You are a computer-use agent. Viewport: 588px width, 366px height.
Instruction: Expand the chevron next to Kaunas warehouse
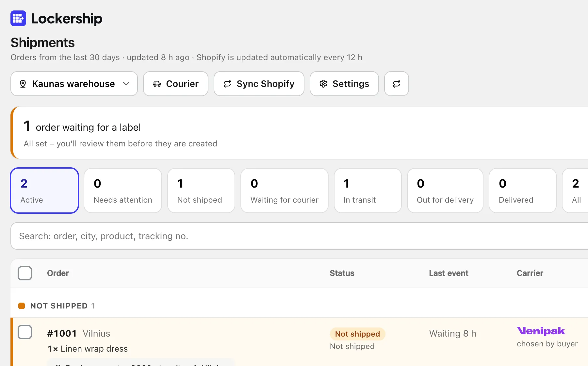[126, 84]
